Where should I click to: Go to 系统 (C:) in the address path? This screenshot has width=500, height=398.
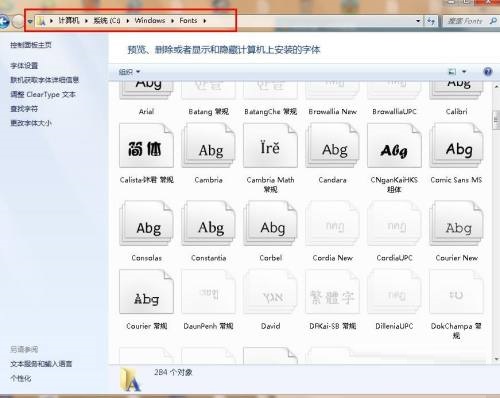(x=107, y=21)
